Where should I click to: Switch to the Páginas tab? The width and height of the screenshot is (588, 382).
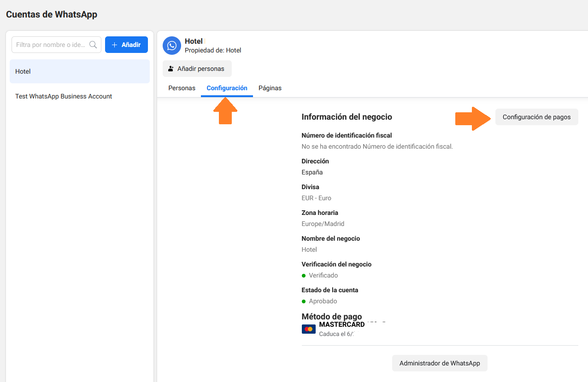pyautogui.click(x=270, y=88)
